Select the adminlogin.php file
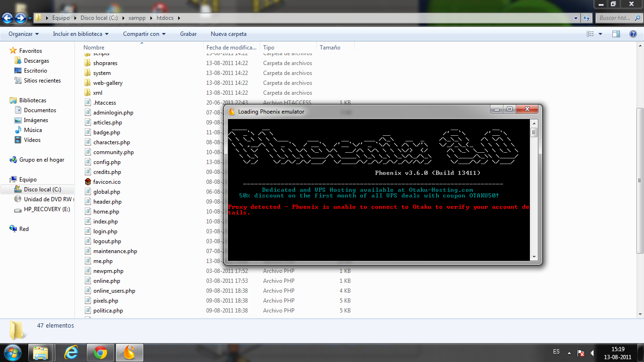 coord(113,113)
